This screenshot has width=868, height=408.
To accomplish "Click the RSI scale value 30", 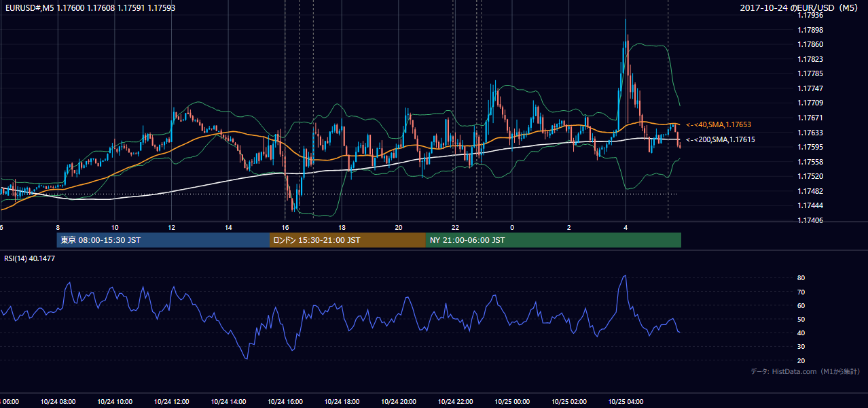I will [x=801, y=347].
